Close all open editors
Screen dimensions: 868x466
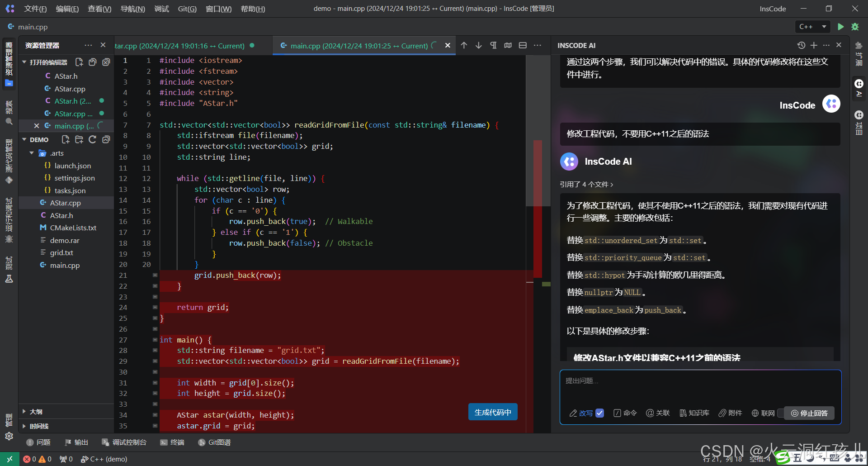[106, 62]
